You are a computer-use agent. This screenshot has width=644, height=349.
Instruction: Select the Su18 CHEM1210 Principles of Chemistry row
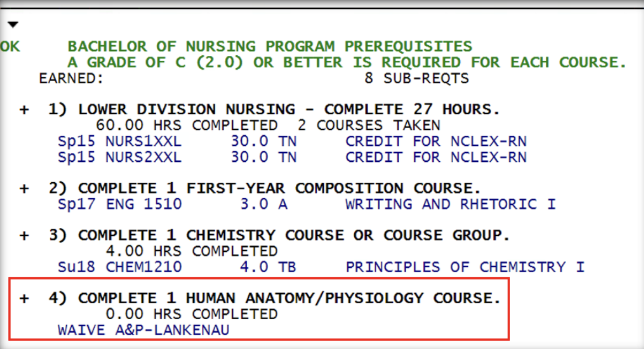(321, 267)
